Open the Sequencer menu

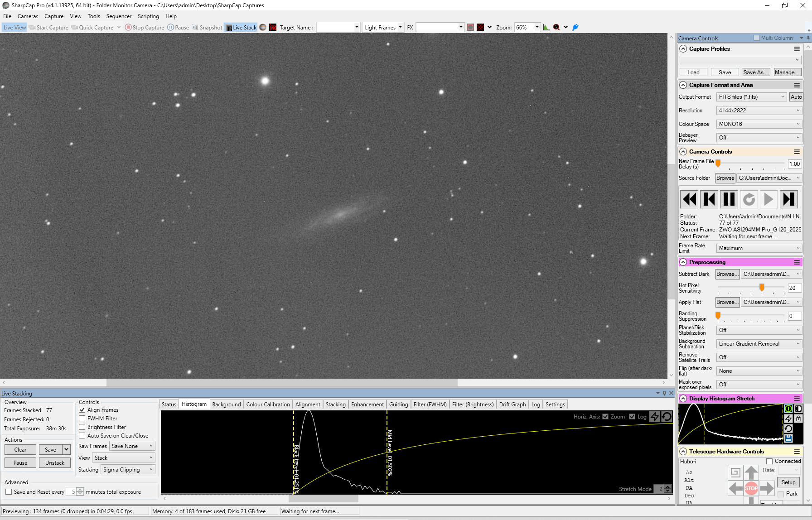coord(119,16)
